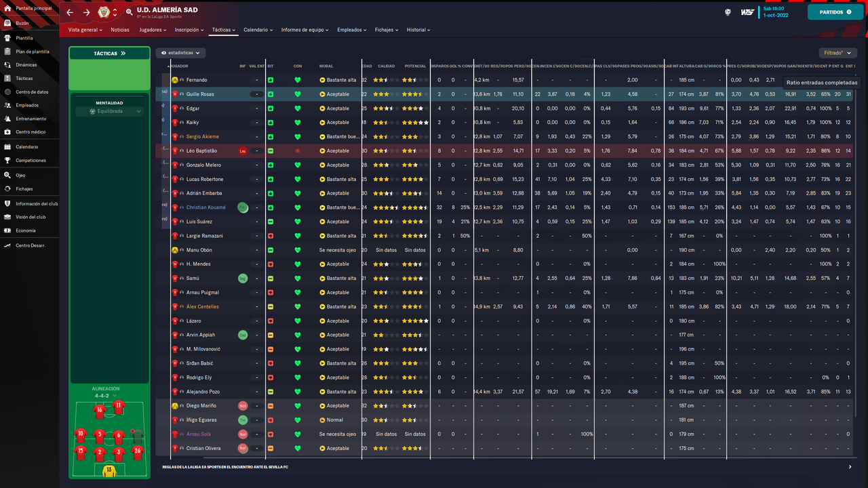The width and height of the screenshot is (868, 488).
Task: Expand LaLiga rules bar arrow
Action: (x=850, y=467)
